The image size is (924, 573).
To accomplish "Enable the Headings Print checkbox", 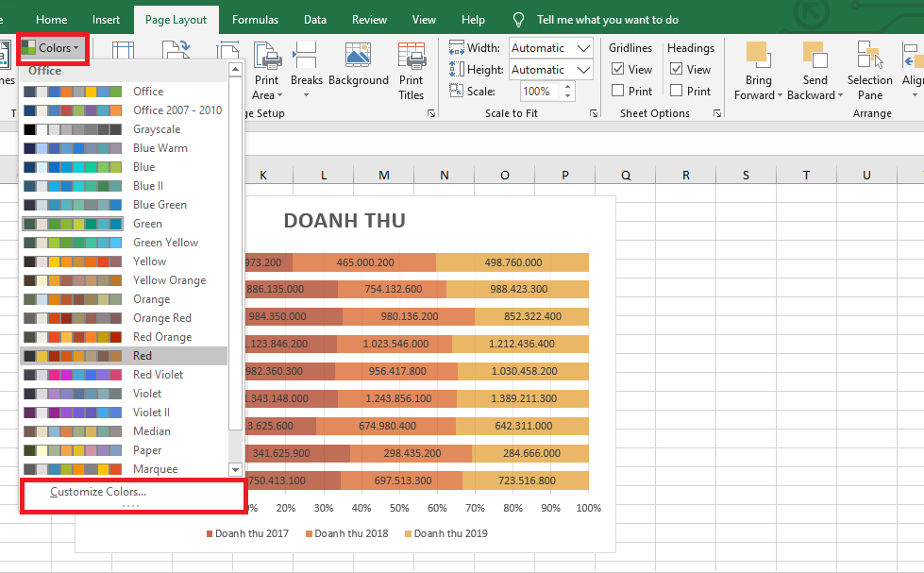I will coord(676,91).
